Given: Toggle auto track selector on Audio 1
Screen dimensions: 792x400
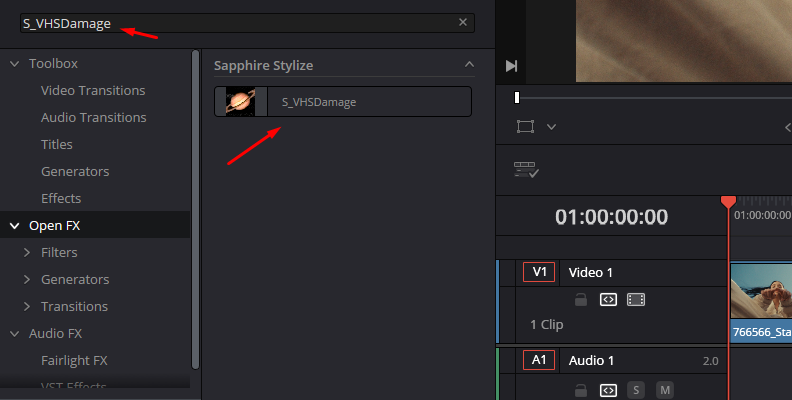Looking at the screenshot, I should point(608,390).
